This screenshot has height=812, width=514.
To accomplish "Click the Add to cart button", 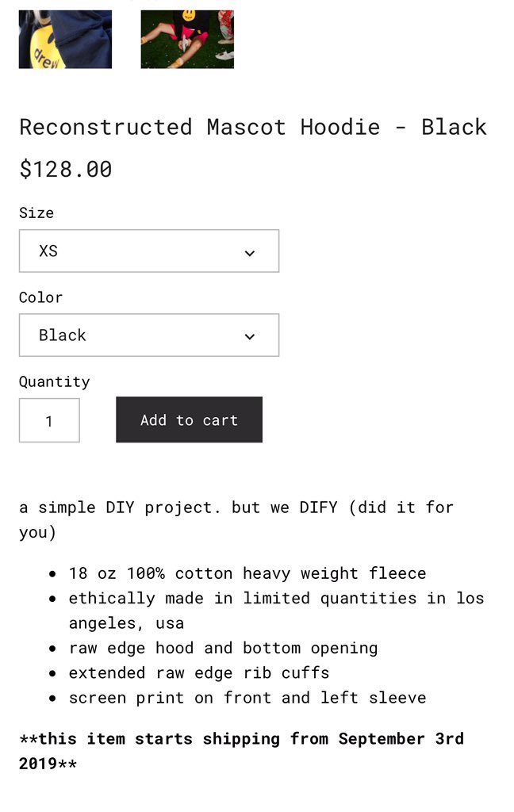I will click(189, 419).
